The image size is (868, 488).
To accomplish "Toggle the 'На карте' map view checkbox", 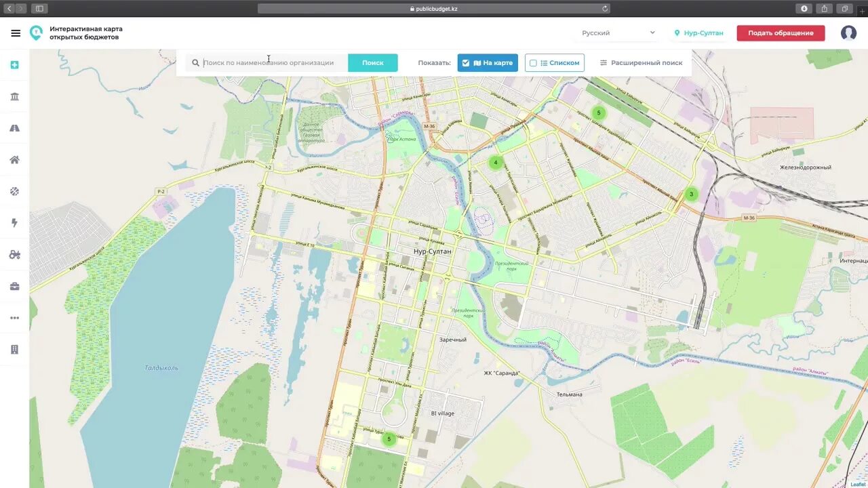I will pyautogui.click(x=465, y=63).
